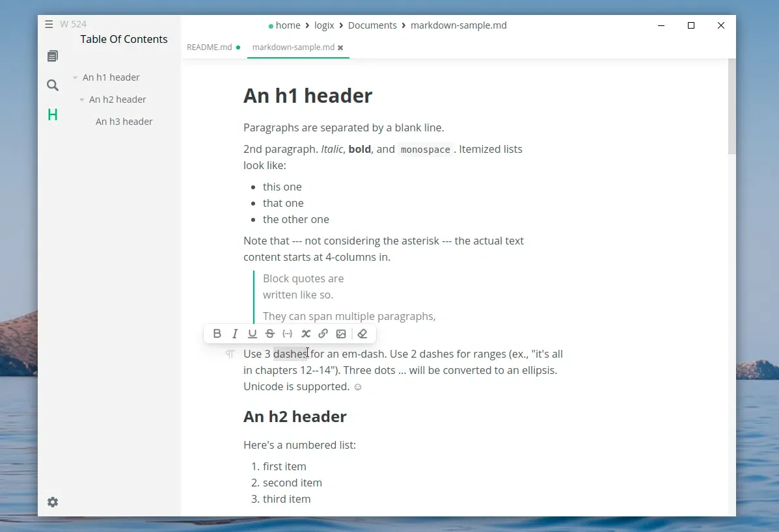779x532 pixels.
Task: Open search using the magnifier icon
Action: pyautogui.click(x=52, y=85)
